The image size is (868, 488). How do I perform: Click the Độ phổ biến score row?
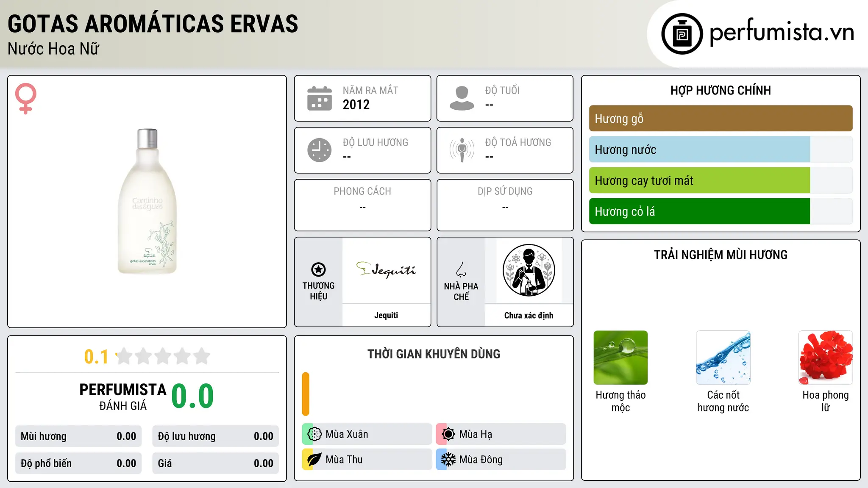coord(78,463)
